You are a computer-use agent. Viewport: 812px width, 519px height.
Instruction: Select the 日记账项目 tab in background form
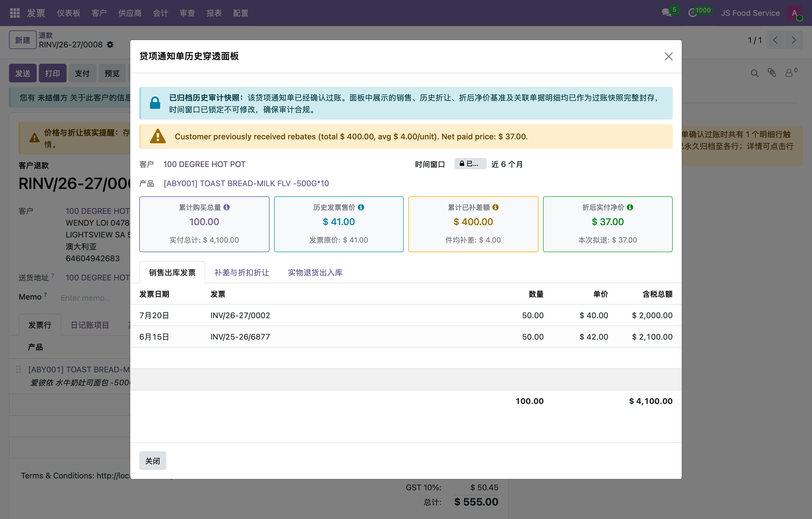coord(90,325)
